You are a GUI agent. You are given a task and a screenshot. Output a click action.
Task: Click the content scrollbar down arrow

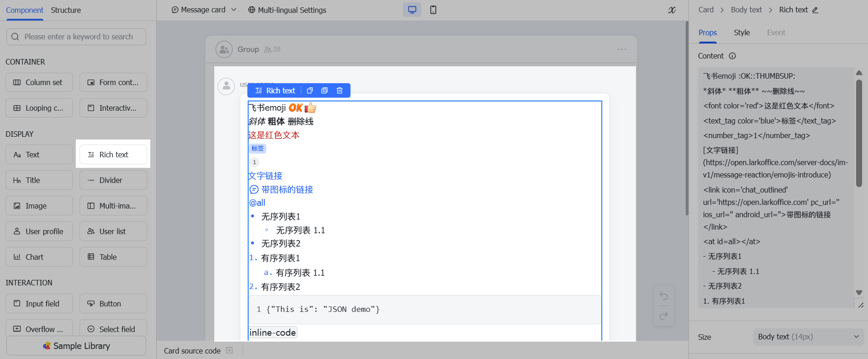[859, 293]
